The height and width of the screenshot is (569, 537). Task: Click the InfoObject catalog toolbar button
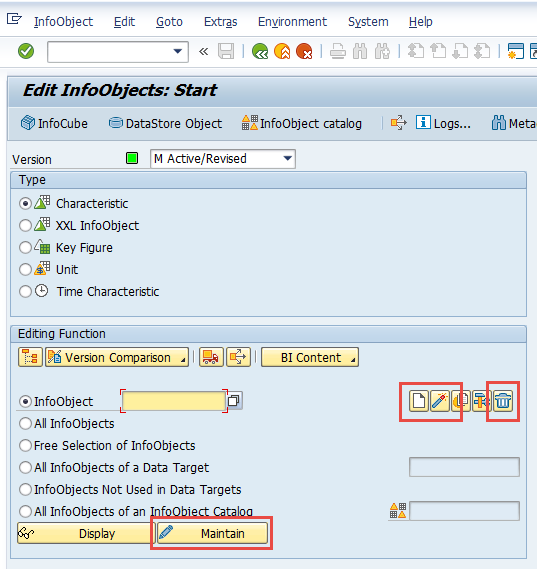coord(302,123)
